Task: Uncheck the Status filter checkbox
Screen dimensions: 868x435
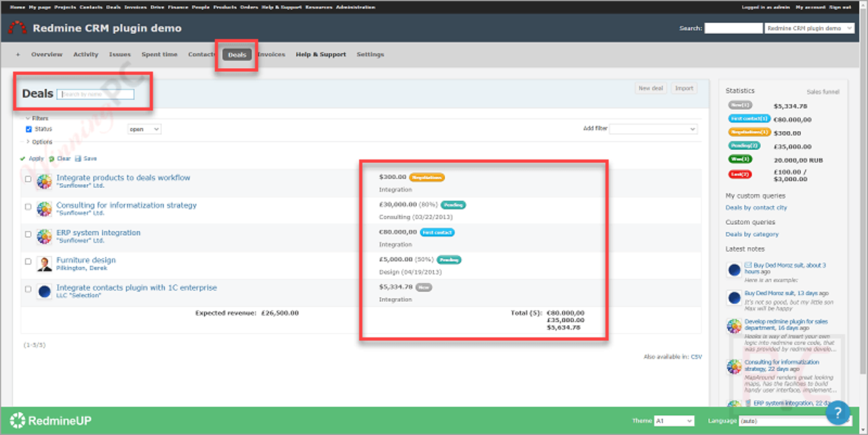Action: coord(28,129)
